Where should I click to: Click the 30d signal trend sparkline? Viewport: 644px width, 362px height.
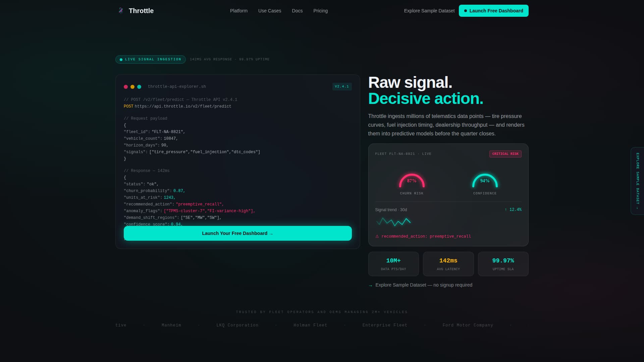(x=393, y=222)
